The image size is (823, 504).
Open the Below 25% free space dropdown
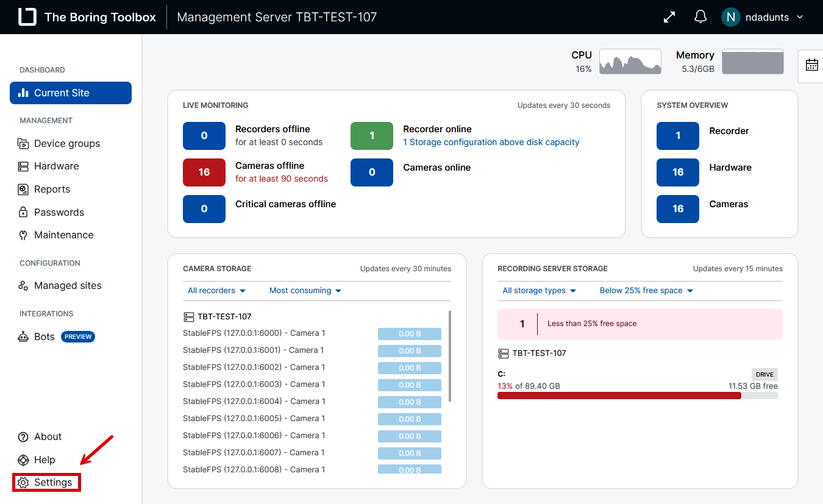[646, 291]
